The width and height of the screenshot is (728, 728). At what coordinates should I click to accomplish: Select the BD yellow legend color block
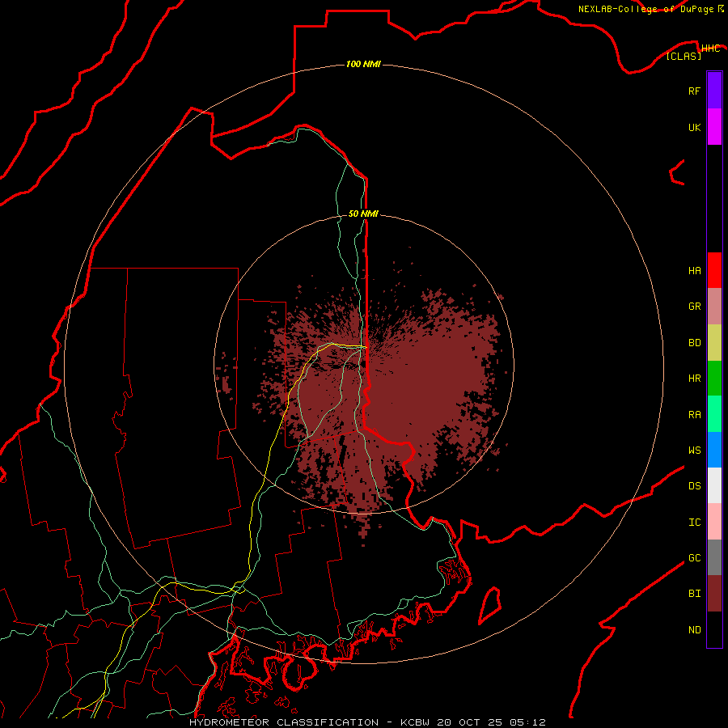pyautogui.click(x=714, y=343)
